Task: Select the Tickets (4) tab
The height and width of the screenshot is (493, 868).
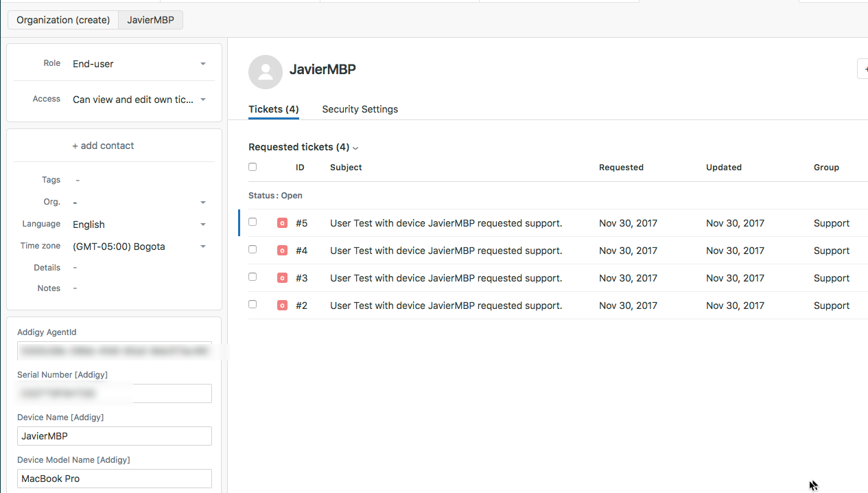Action: pyautogui.click(x=274, y=109)
